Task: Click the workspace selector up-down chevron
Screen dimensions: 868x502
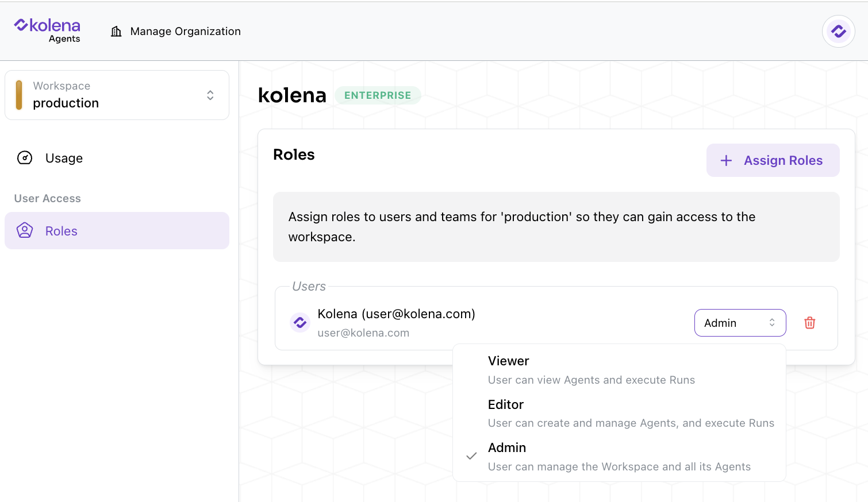Action: pos(210,95)
